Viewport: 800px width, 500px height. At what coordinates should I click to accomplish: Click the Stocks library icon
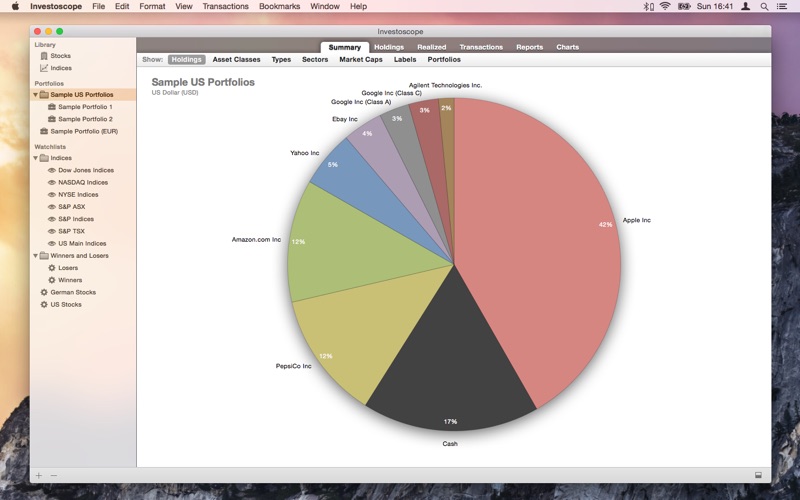coord(44,56)
